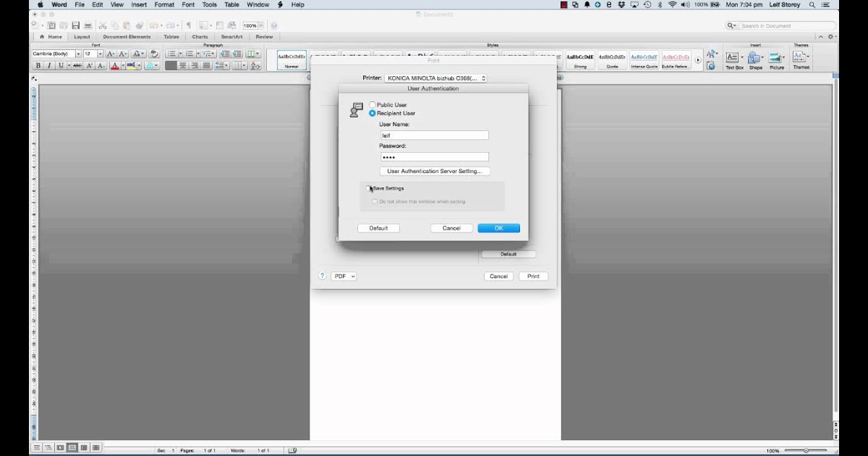Click Cancel in the Print dialog
The height and width of the screenshot is (456, 868).
point(498,276)
